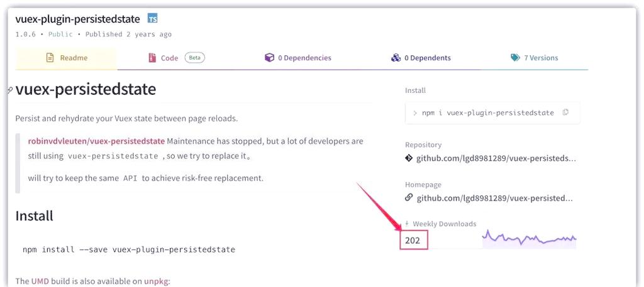Open the Readme tab
This screenshot has width=644, height=287.
[x=66, y=58]
